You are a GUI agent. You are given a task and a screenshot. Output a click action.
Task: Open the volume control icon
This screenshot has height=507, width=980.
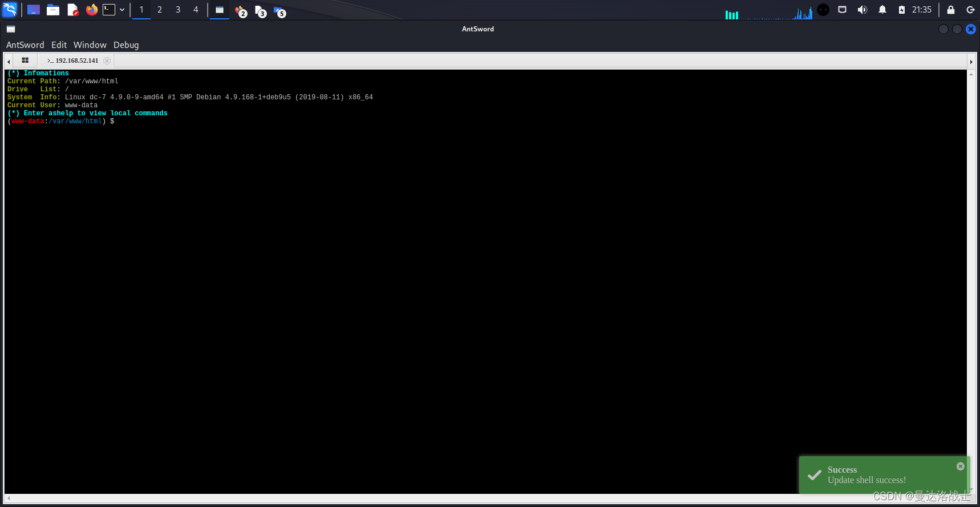(x=862, y=10)
